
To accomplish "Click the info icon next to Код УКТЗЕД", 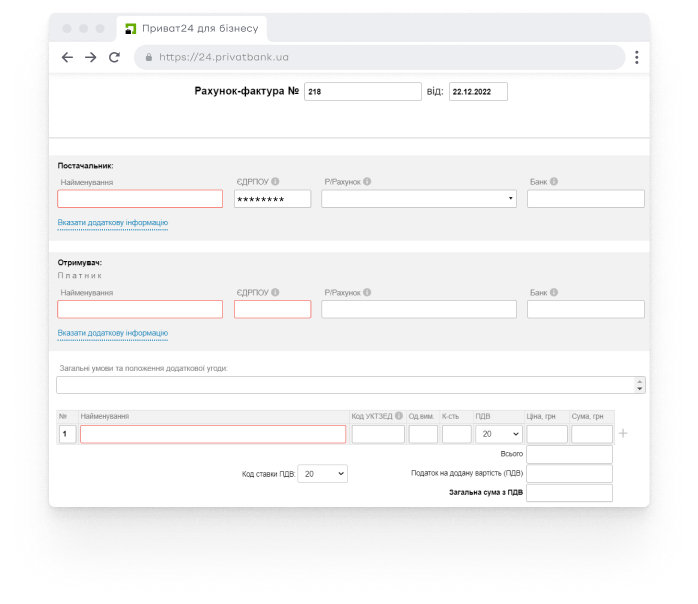I will [399, 416].
